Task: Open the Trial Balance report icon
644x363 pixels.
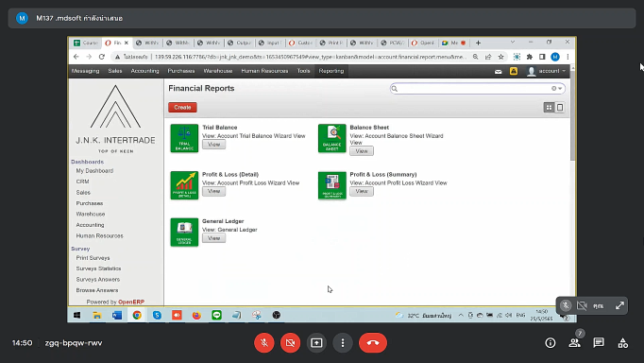Action: 184,138
